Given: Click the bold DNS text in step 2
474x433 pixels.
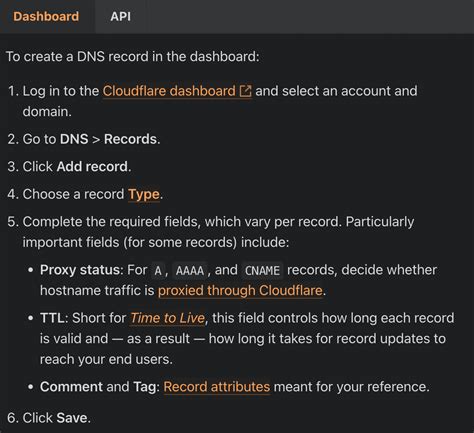Looking at the screenshot, I should tap(74, 139).
